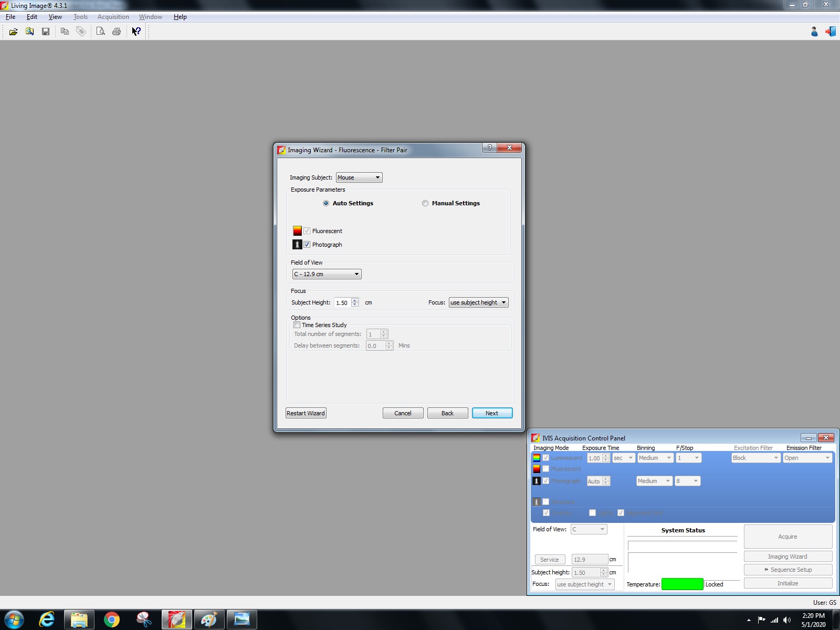Open the Help menu
The height and width of the screenshot is (630, 840).
click(x=180, y=17)
